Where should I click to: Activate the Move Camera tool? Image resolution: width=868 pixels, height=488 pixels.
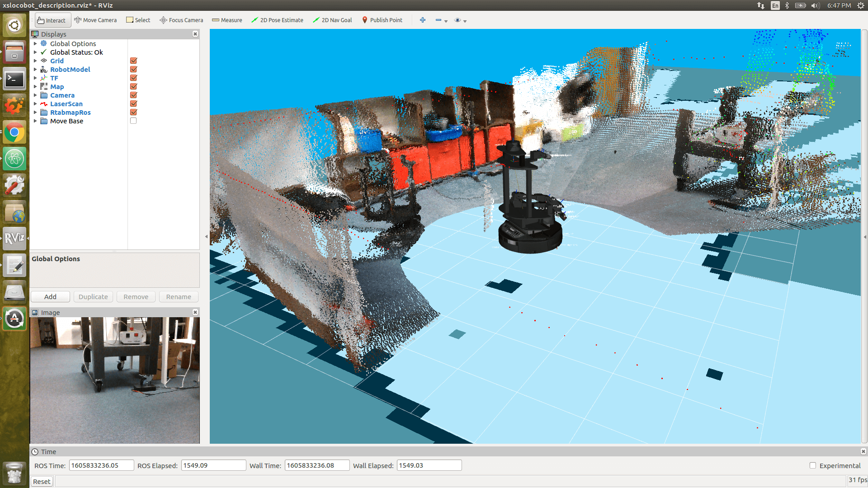[x=95, y=20]
